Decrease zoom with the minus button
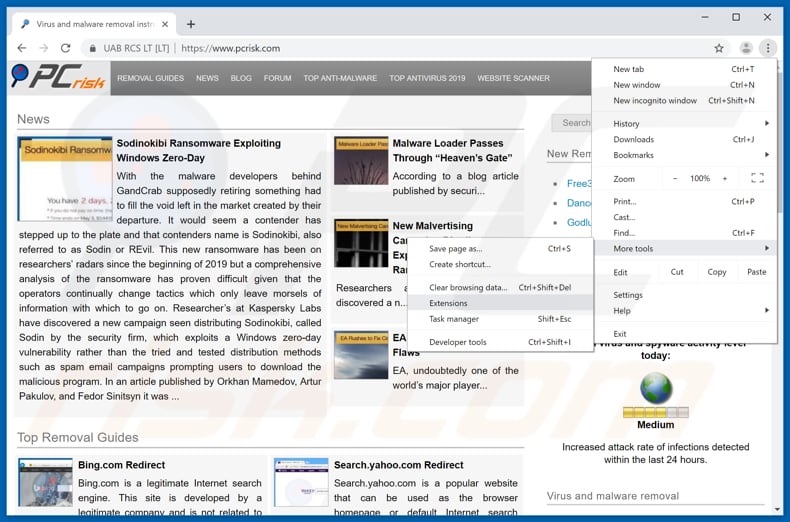The height and width of the screenshot is (522, 790). [x=675, y=178]
